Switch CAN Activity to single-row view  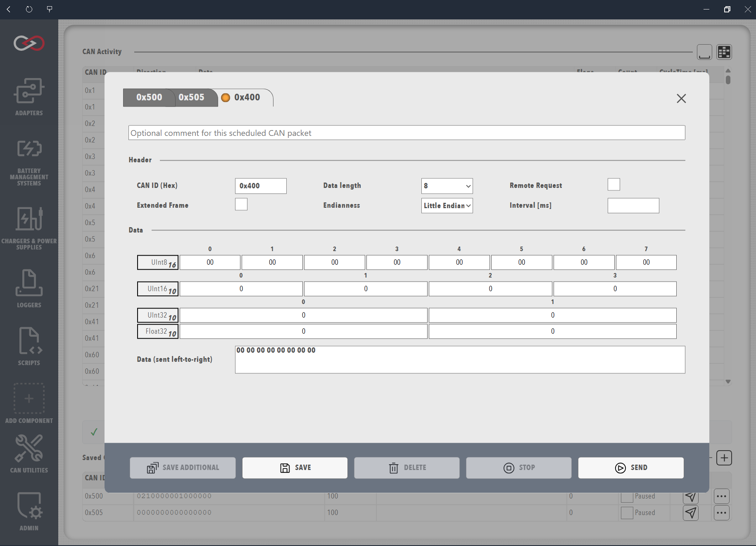coord(704,52)
